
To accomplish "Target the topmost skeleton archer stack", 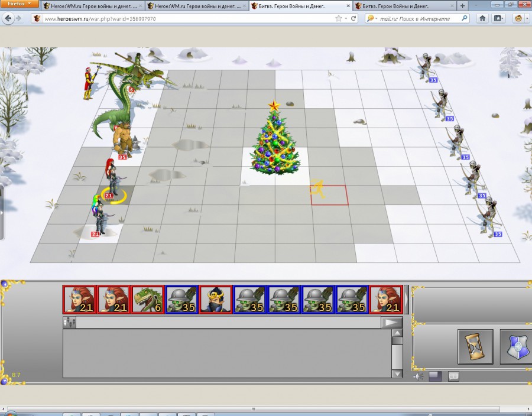I will [426, 68].
